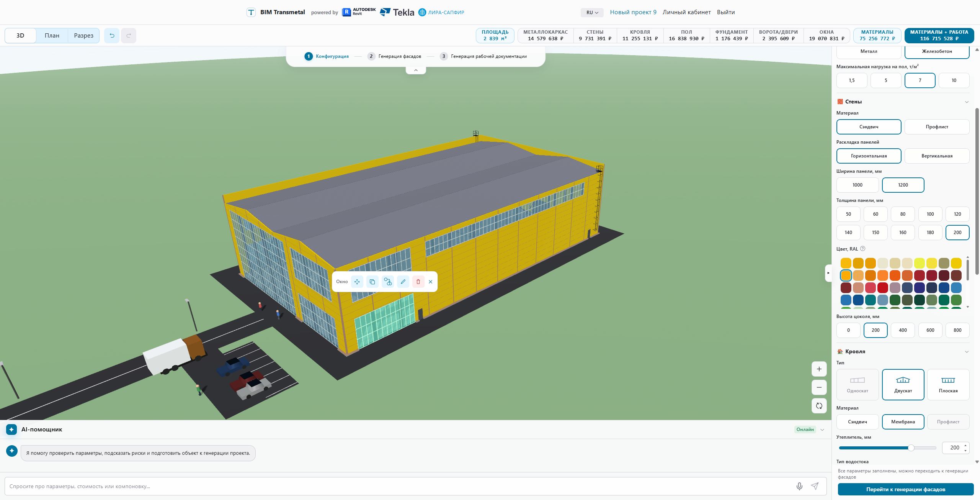Click the move icon in the Окно toolbar
Screen dimensions: 980x500
[357, 282]
